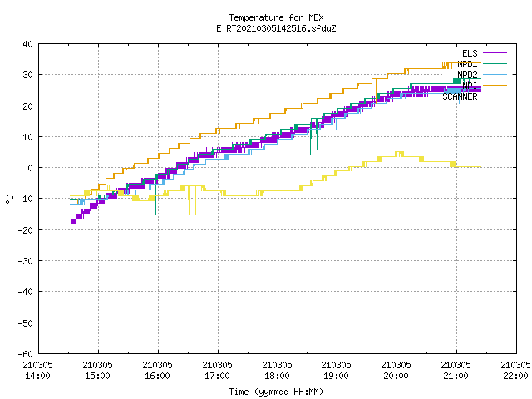Click the 16:00 x-axis time label
This screenshot has height=399, width=532.
coord(157,376)
